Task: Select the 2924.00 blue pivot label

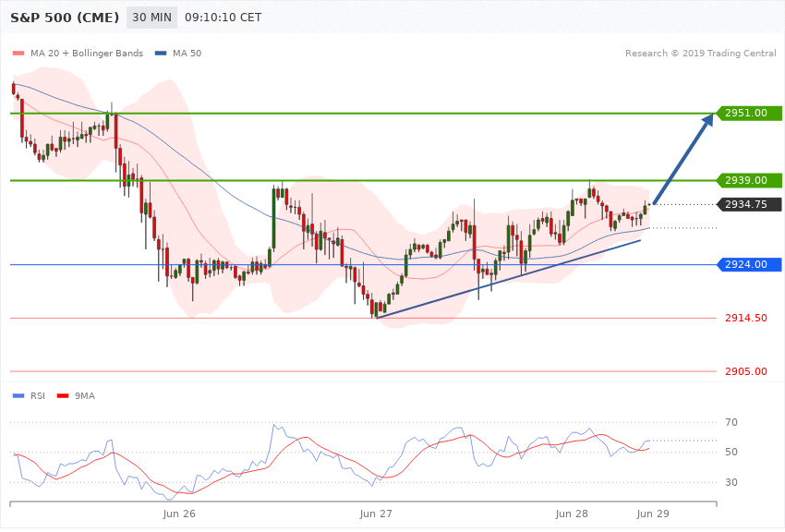Action: [750, 264]
